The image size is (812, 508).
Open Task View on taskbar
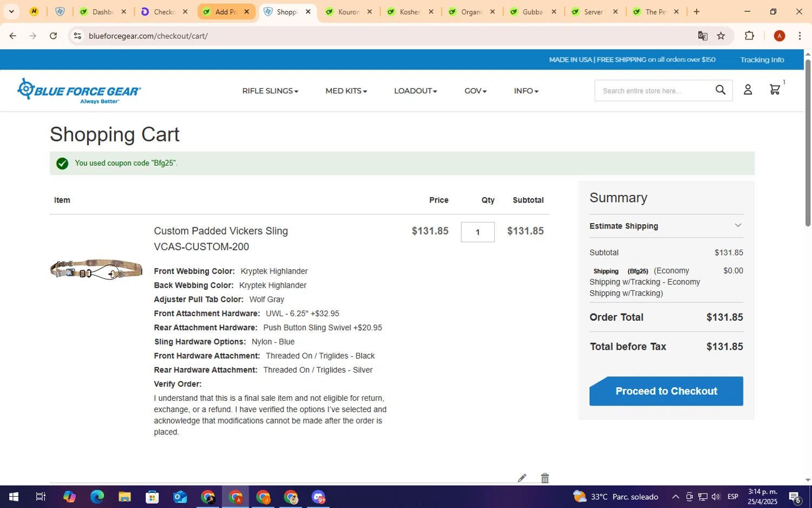pyautogui.click(x=41, y=497)
